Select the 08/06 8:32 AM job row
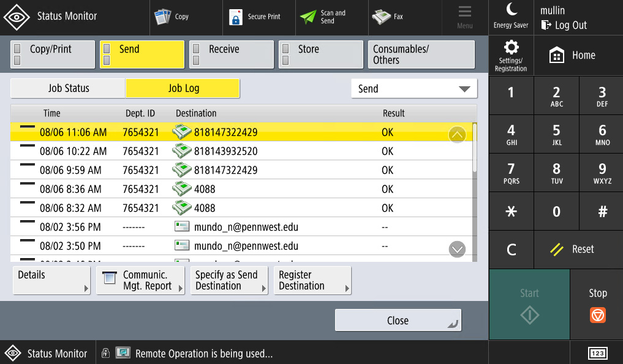The width and height of the screenshot is (623, 364). click(x=241, y=207)
